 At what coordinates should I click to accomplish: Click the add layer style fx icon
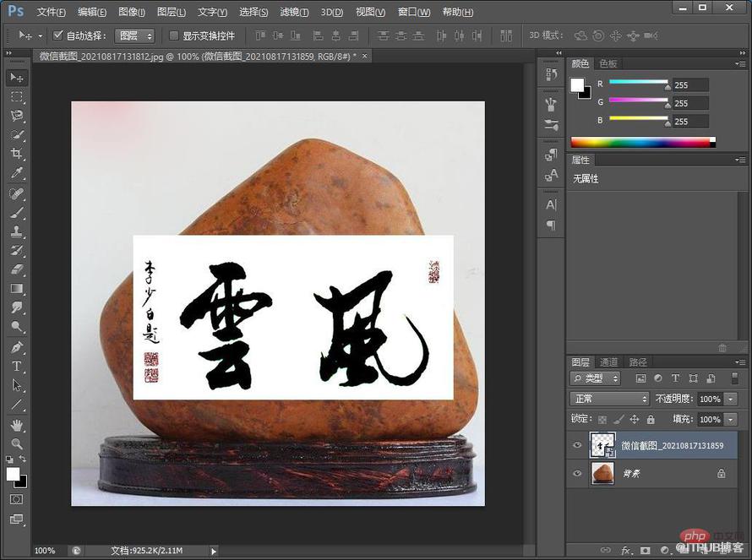625,550
